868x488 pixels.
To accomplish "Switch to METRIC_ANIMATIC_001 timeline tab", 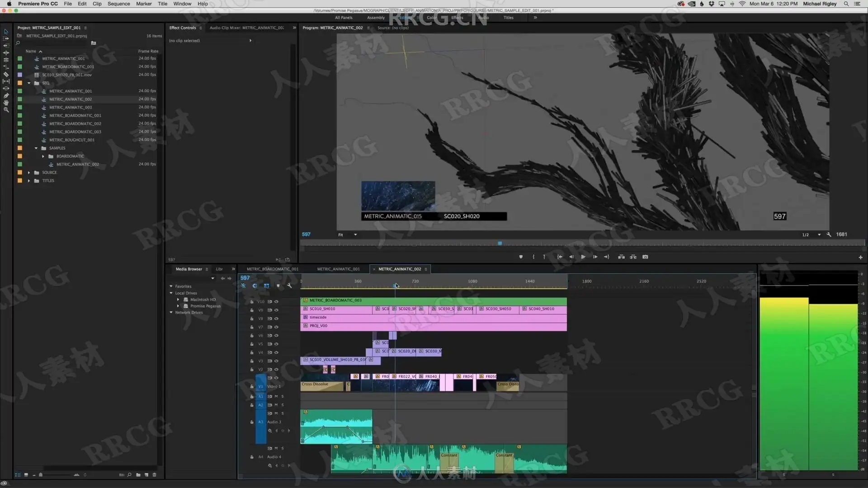I will tap(338, 269).
